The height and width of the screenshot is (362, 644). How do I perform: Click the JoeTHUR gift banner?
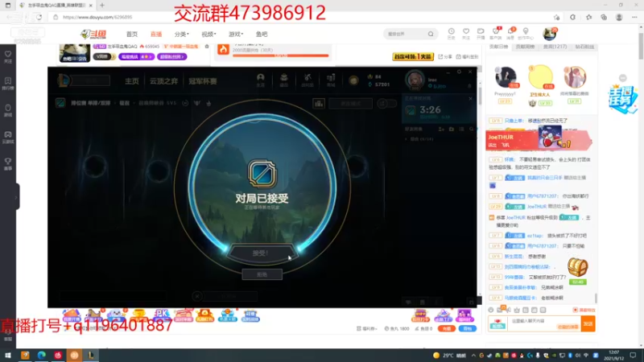tap(539, 139)
